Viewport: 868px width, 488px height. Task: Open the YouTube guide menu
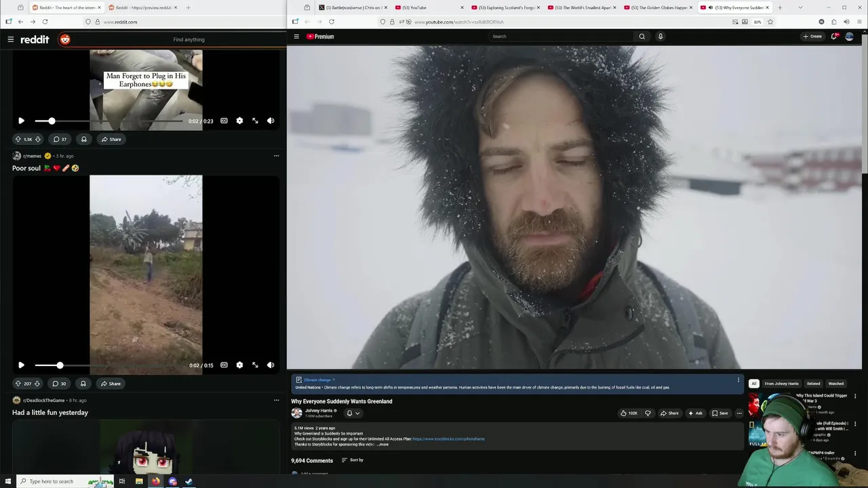[296, 37]
